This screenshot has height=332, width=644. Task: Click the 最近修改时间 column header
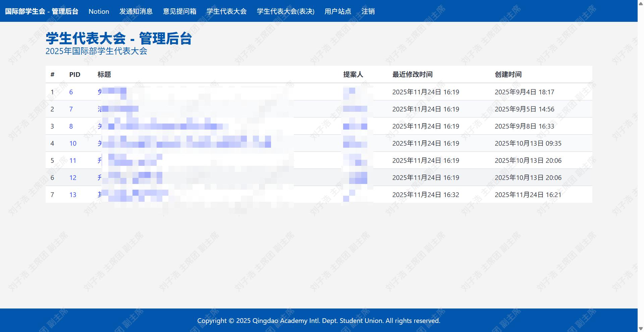(x=413, y=75)
